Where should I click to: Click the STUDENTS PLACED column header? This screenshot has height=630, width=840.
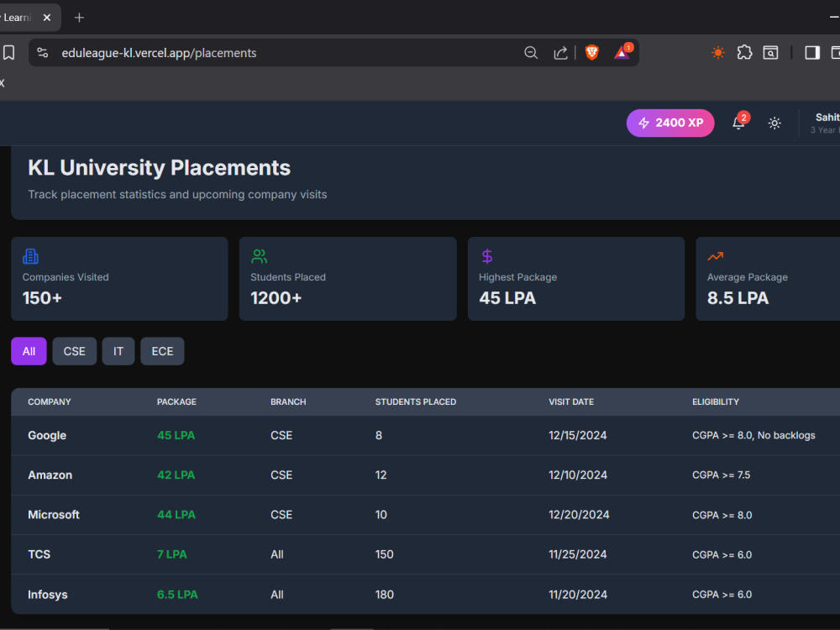(416, 402)
